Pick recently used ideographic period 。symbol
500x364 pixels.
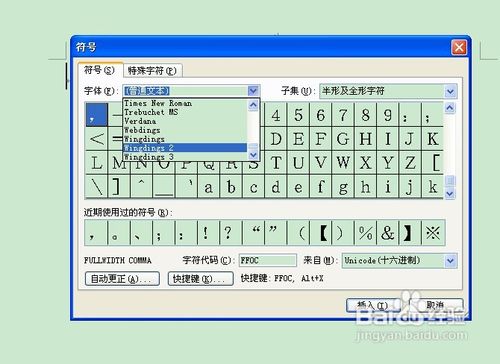point(119,233)
